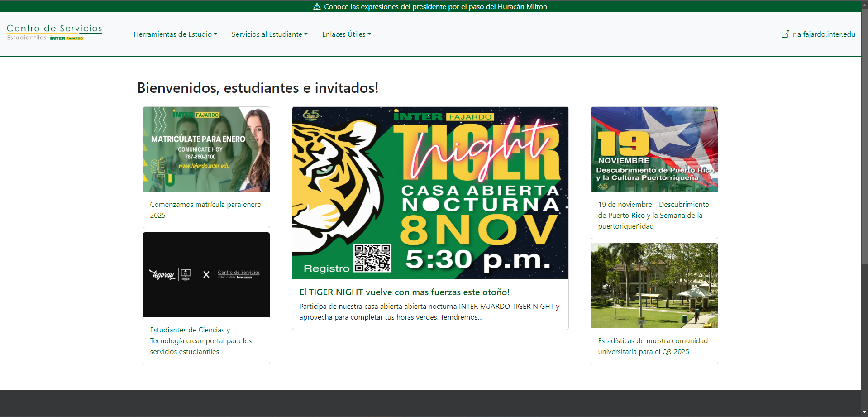This screenshot has width=868, height=417.
Task: Open 19 de noviembre Descubrimiento article text
Action: click(x=653, y=215)
